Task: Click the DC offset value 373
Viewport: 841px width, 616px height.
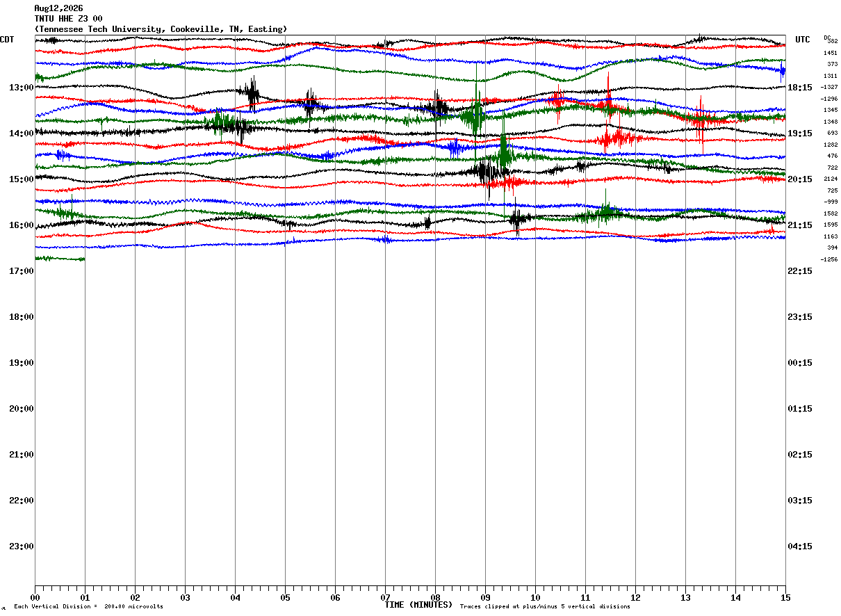Action: [x=832, y=64]
